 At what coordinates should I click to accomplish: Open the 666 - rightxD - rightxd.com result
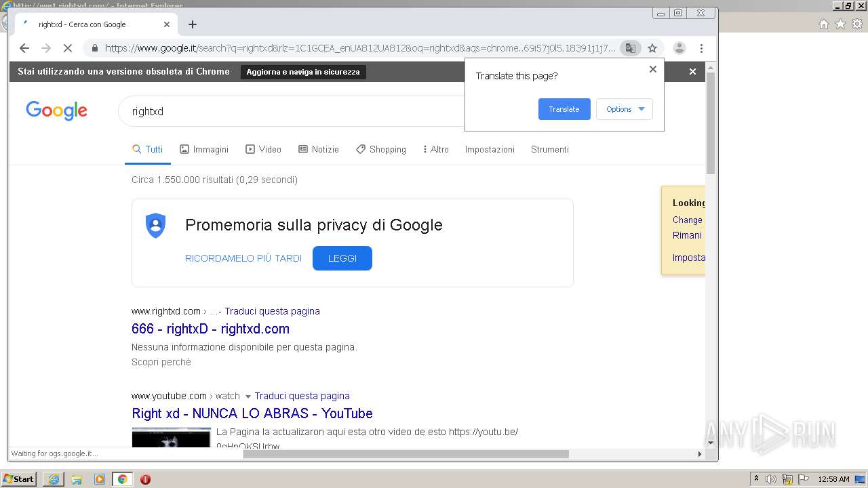point(210,329)
